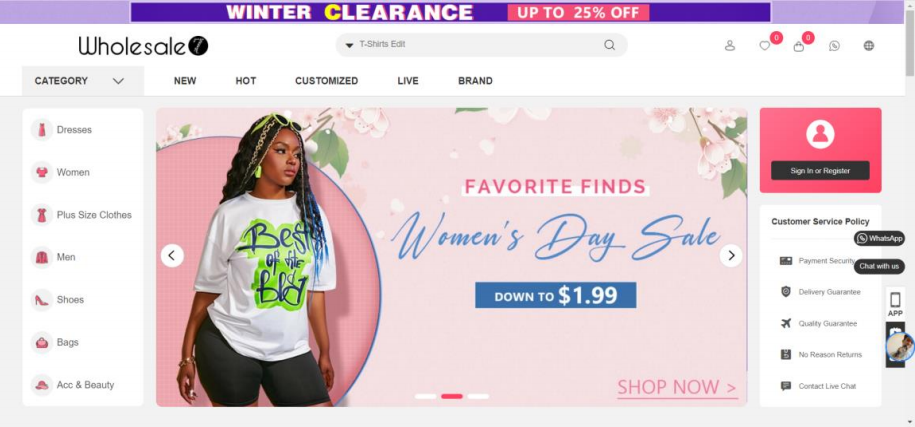
Task: Switch to the third carousel indicator
Action: click(478, 396)
